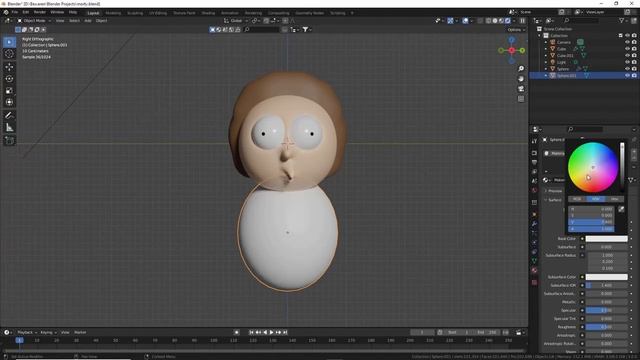Click the Base Color swatch
Image resolution: width=640 pixels, height=360 pixels.
607,239
